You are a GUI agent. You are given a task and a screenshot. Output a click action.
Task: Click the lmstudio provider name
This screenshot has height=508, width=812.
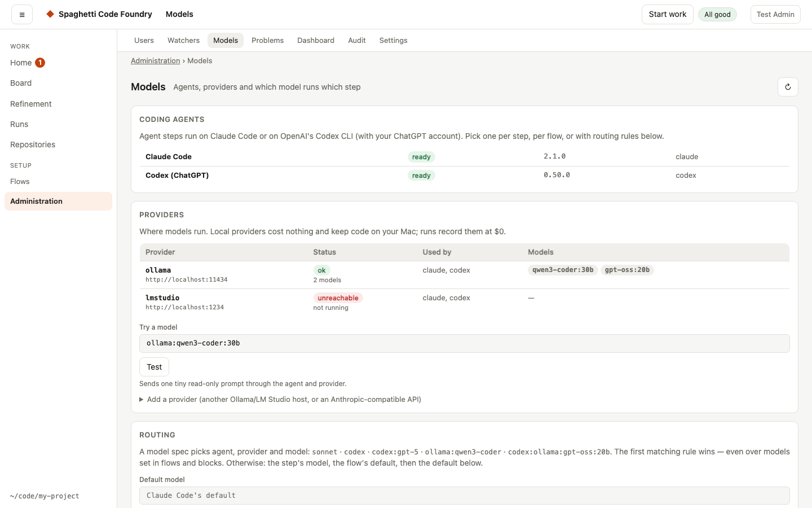162,297
